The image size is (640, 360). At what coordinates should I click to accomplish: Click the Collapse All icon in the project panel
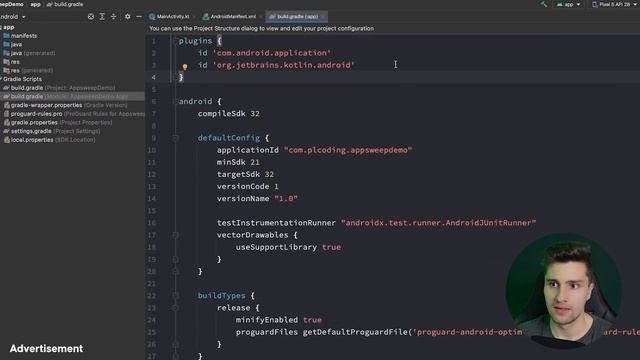(113, 17)
